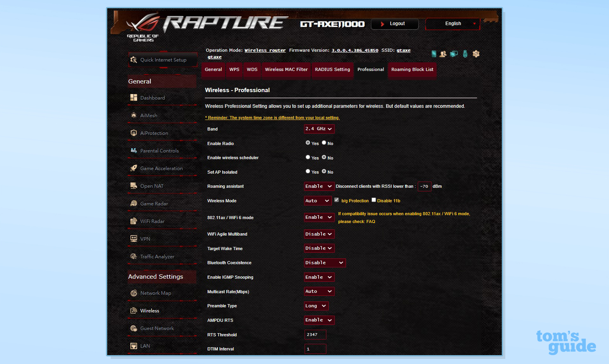609x364 pixels.
Task: Open the Guest Network icon
Action: click(134, 328)
